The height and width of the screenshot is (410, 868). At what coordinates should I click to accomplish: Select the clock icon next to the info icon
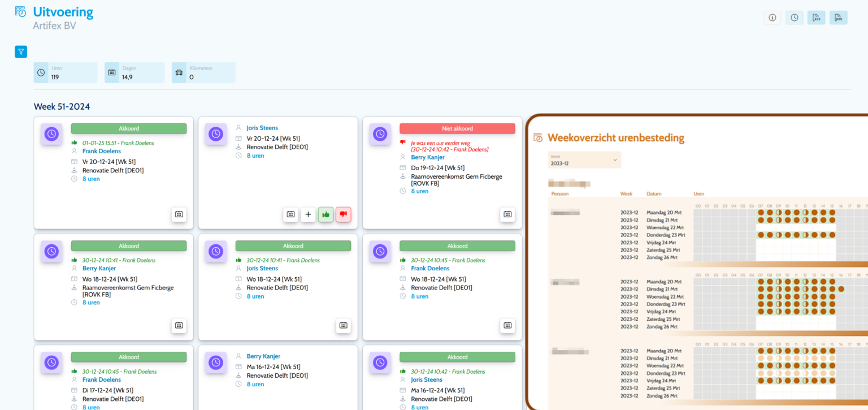[794, 18]
